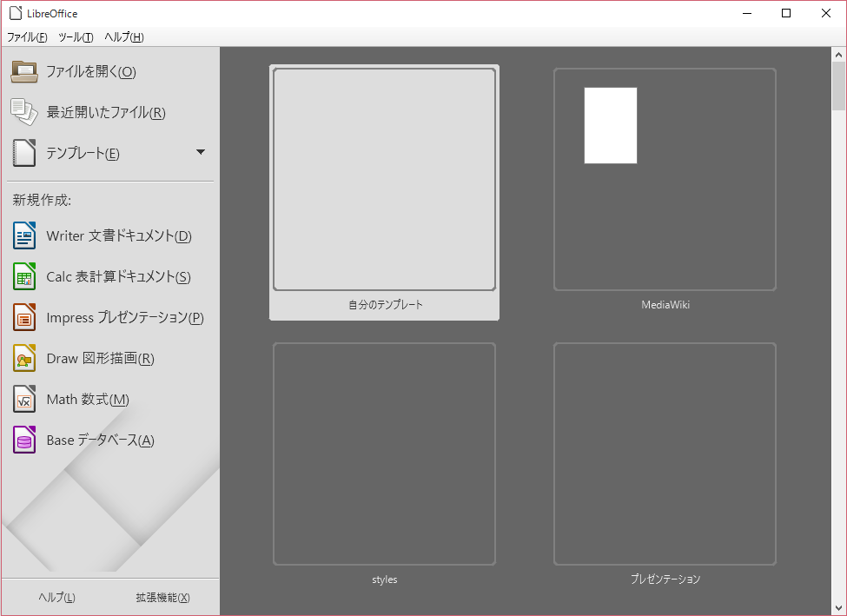Click the LibreOffice title bar icon
The height and width of the screenshot is (616, 847).
click(x=16, y=13)
